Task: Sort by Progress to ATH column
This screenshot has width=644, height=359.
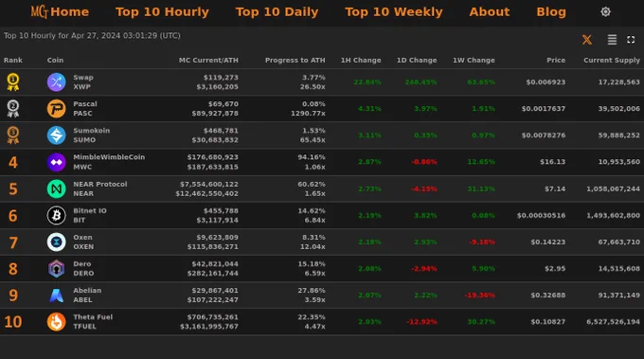Action: point(295,60)
